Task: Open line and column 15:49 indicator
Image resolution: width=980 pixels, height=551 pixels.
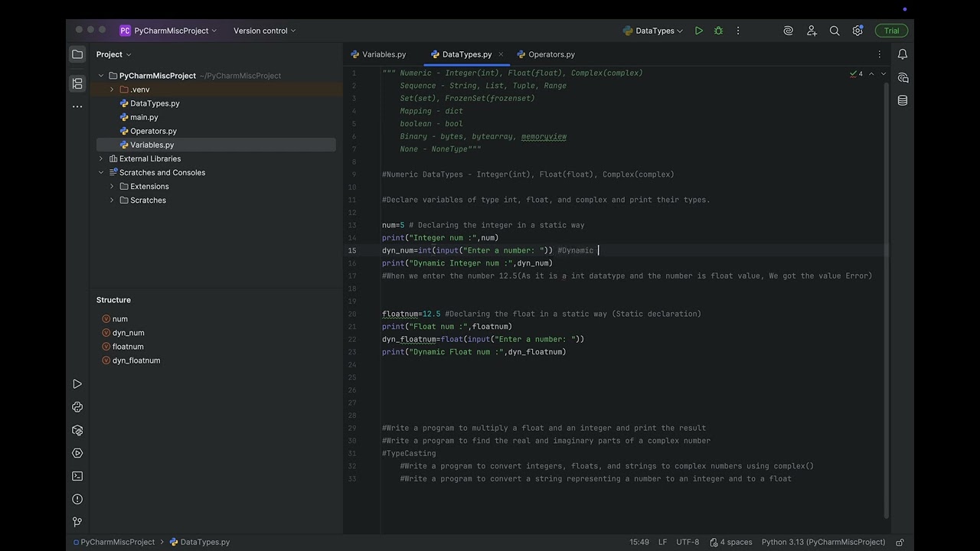Action: tap(639, 542)
